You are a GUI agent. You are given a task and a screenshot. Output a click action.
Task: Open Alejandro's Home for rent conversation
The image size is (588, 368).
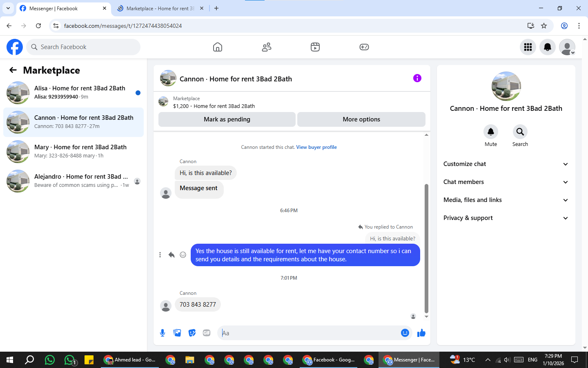[73, 181]
